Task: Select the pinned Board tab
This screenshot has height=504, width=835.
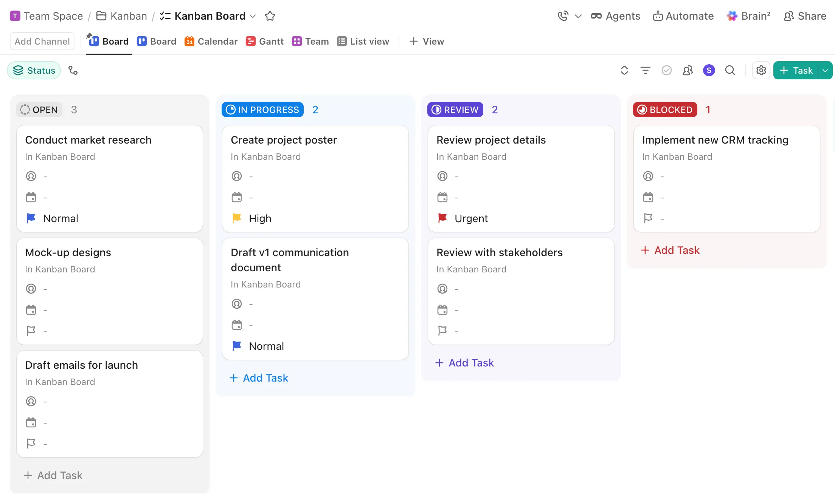Action: (x=109, y=41)
